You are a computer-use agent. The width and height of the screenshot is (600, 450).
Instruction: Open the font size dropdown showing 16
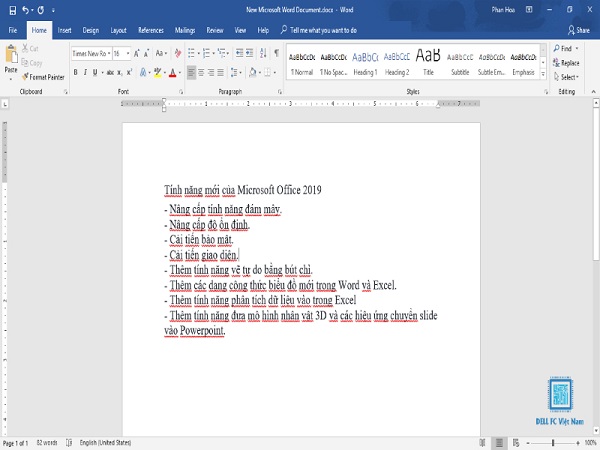click(x=128, y=54)
